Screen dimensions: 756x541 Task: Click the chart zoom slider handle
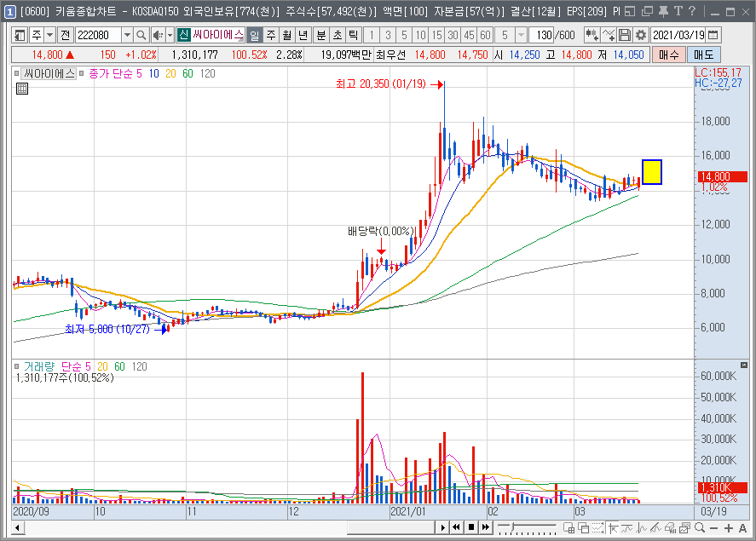513,527
